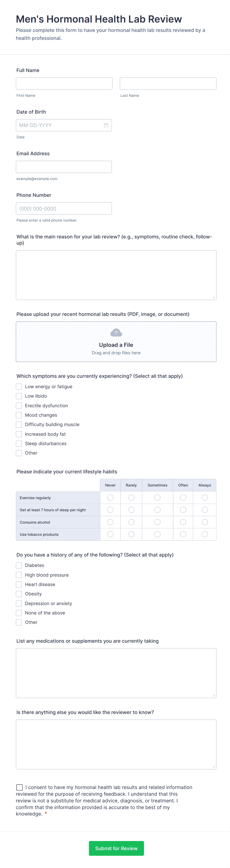Check the Erectile dysfunction symptom
Screen dimensions: 230x868
(x=19, y=405)
